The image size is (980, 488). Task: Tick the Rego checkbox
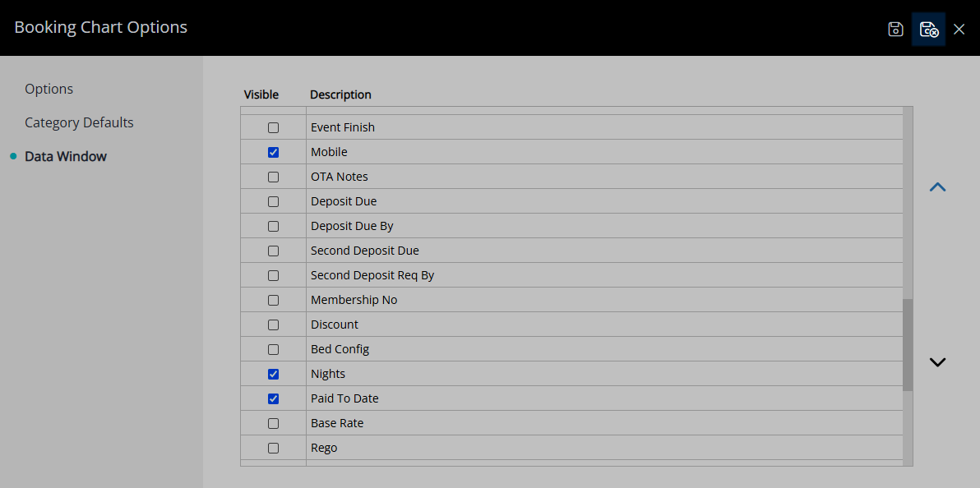click(x=273, y=448)
